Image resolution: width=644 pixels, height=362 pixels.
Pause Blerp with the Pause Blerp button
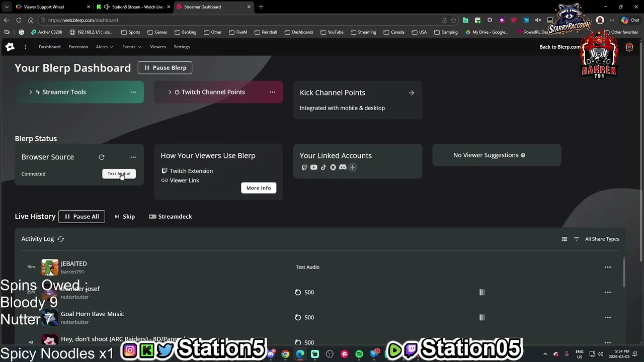(x=165, y=67)
